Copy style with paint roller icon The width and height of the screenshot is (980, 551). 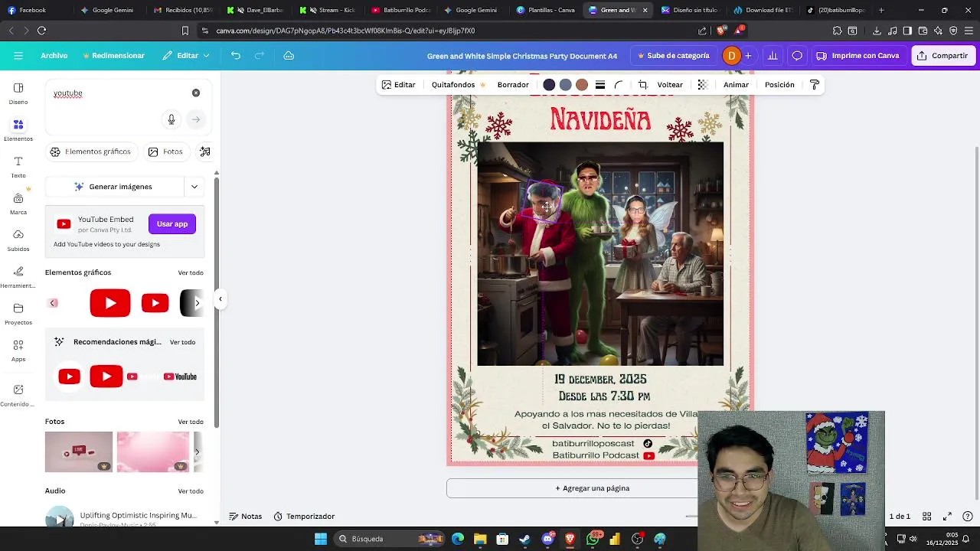(x=815, y=85)
